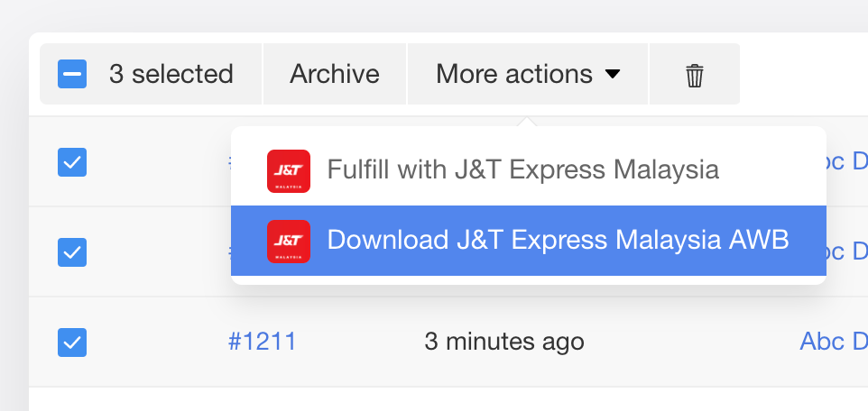Uncheck the first order row checkbox
The height and width of the screenshot is (411, 868).
(72, 162)
